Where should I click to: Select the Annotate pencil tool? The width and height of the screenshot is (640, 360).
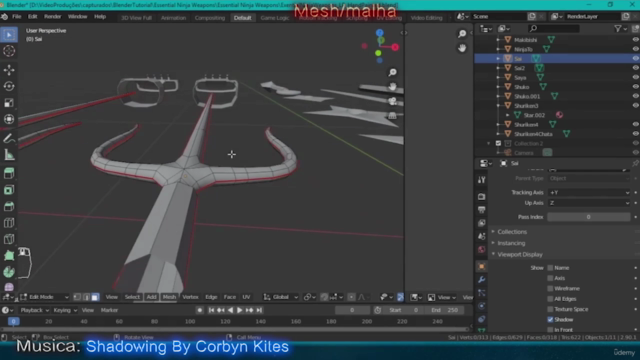click(x=9, y=138)
